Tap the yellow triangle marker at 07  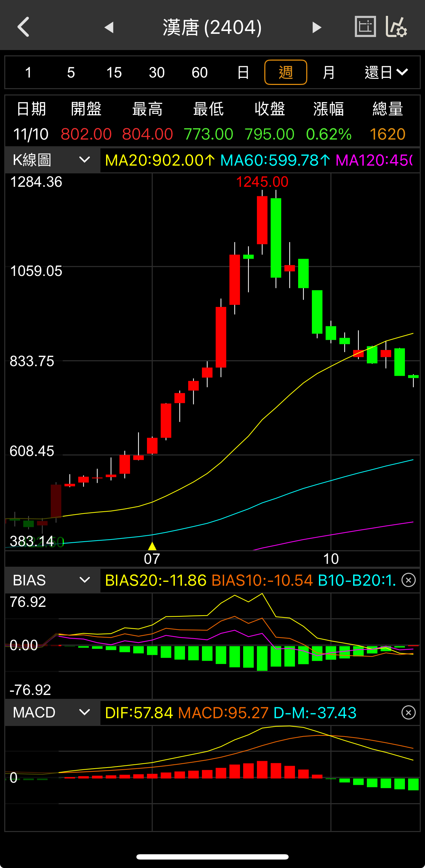(152, 546)
